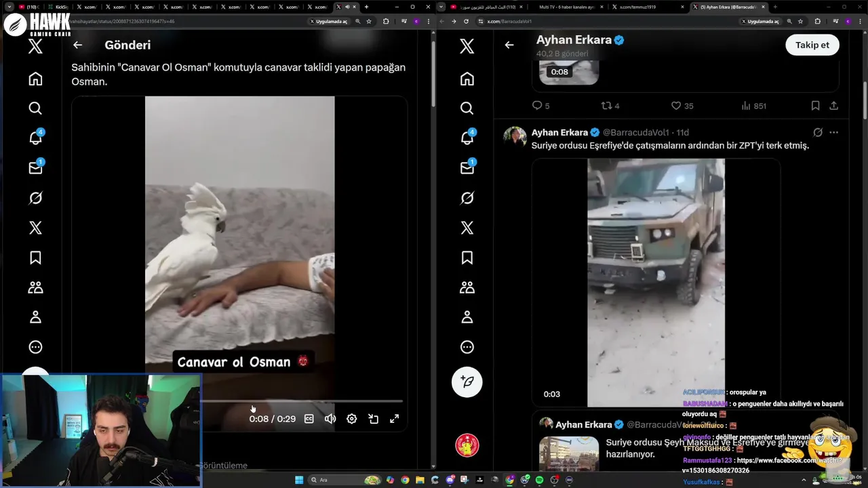The image size is (868, 488).
Task: Mute the parrot video volume
Action: click(330, 419)
